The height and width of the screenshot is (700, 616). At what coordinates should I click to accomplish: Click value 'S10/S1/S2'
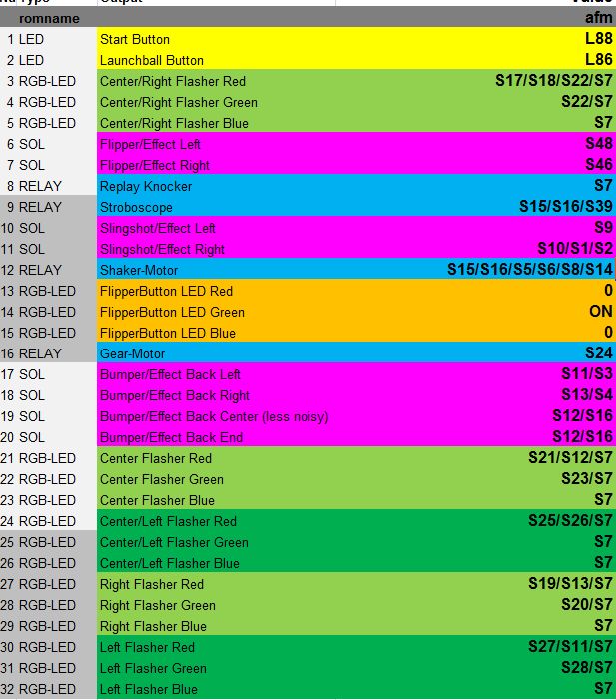(575, 249)
